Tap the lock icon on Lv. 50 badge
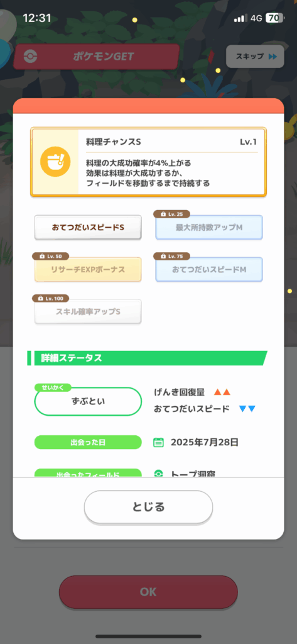The width and height of the screenshot is (297, 644). 42,257
